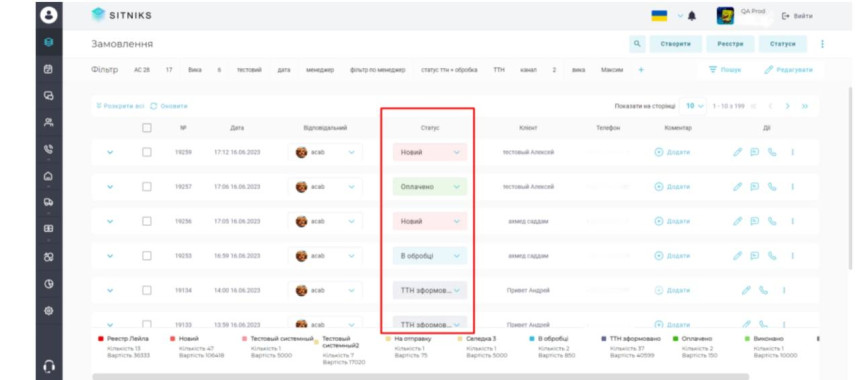Call client of order 19257
Screen dimensions: 860x380
coord(772,187)
